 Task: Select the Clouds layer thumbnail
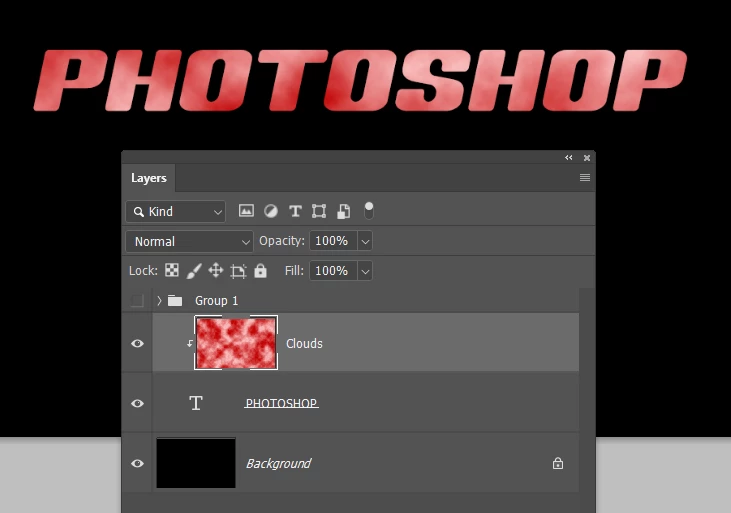(x=236, y=343)
